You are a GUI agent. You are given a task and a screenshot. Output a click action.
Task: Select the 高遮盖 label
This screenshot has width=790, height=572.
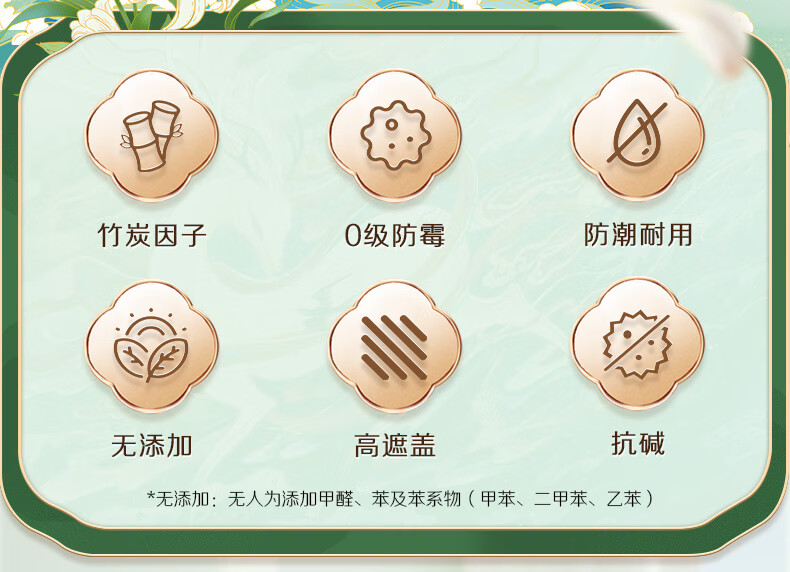tap(395, 446)
